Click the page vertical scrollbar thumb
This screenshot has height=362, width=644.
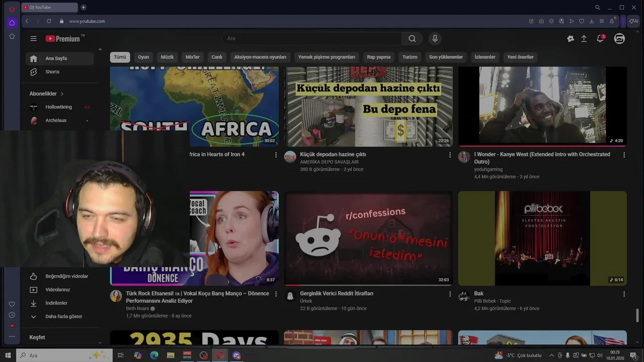[637, 316]
